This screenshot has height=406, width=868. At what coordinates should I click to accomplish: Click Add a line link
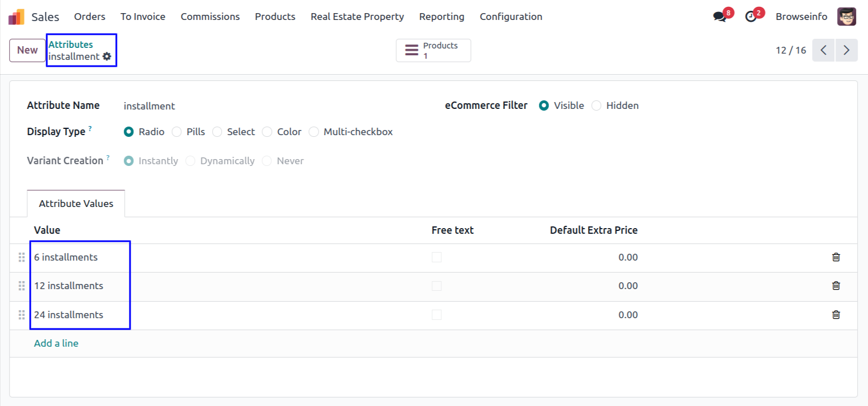pos(56,343)
